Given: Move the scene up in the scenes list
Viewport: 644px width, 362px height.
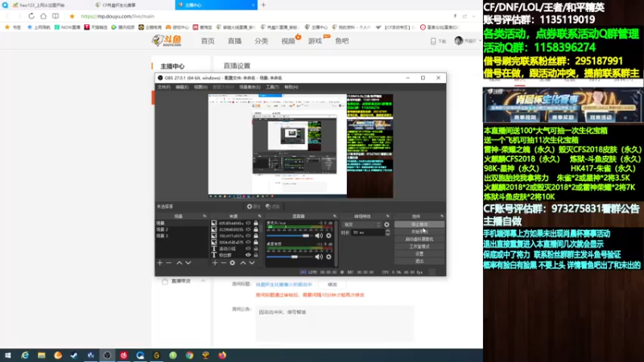Looking at the screenshot, I should [x=179, y=263].
